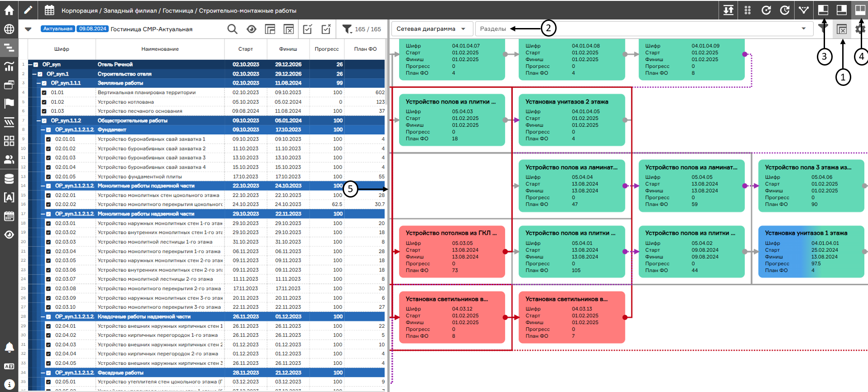This screenshot has width=868, height=392.
Task: Collapse the Кладочные работы надземной части node
Action: pos(43,317)
